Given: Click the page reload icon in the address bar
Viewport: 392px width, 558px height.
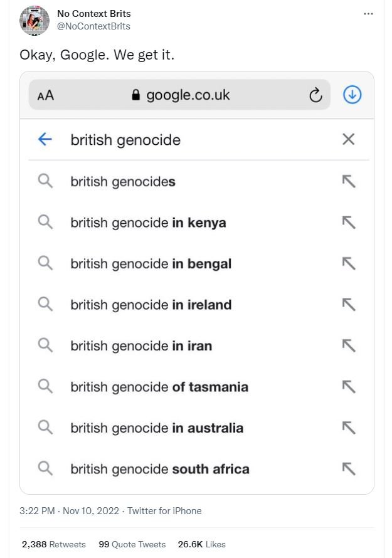Looking at the screenshot, I should tap(315, 95).
